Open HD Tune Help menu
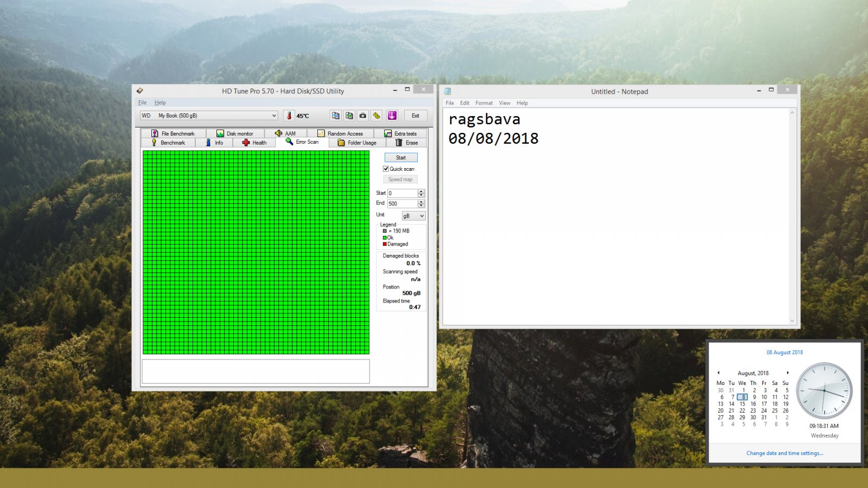This screenshot has width=868, height=488. pyautogui.click(x=160, y=102)
